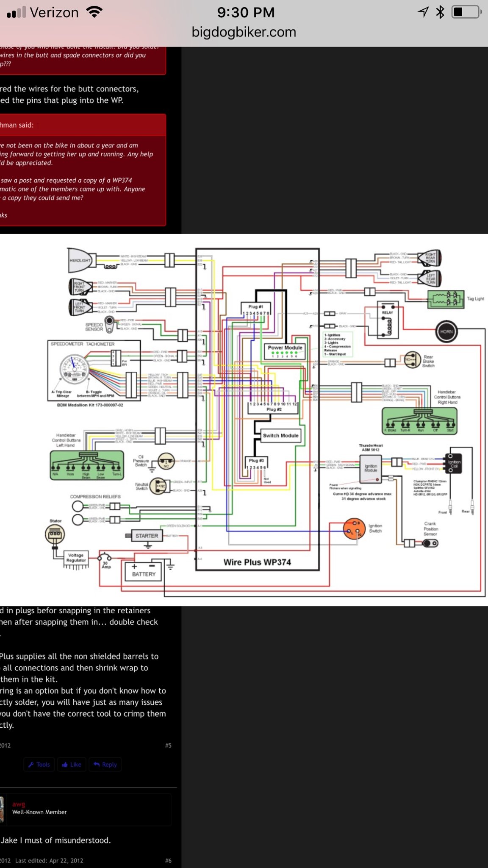Tap the awg member avatar
488x868 pixels.
[x=2, y=809]
